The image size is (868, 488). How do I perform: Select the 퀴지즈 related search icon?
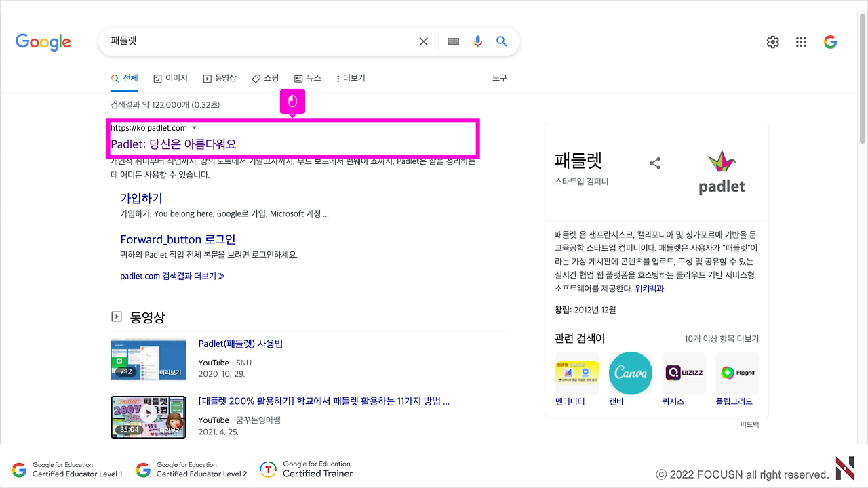pyautogui.click(x=684, y=372)
